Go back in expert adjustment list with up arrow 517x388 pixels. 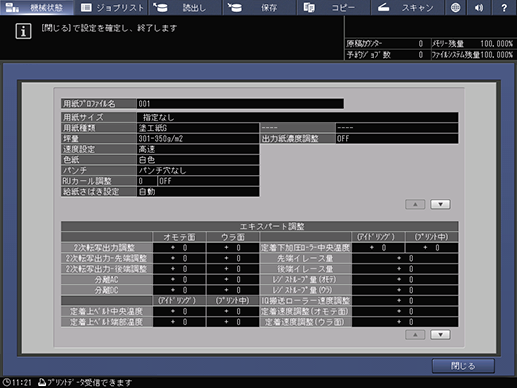coord(415,335)
